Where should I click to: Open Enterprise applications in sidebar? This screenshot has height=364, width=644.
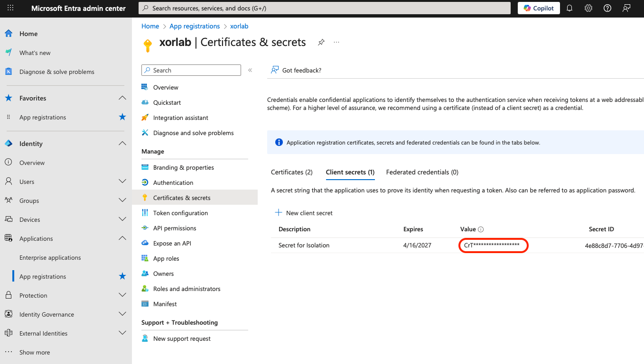[50, 257]
